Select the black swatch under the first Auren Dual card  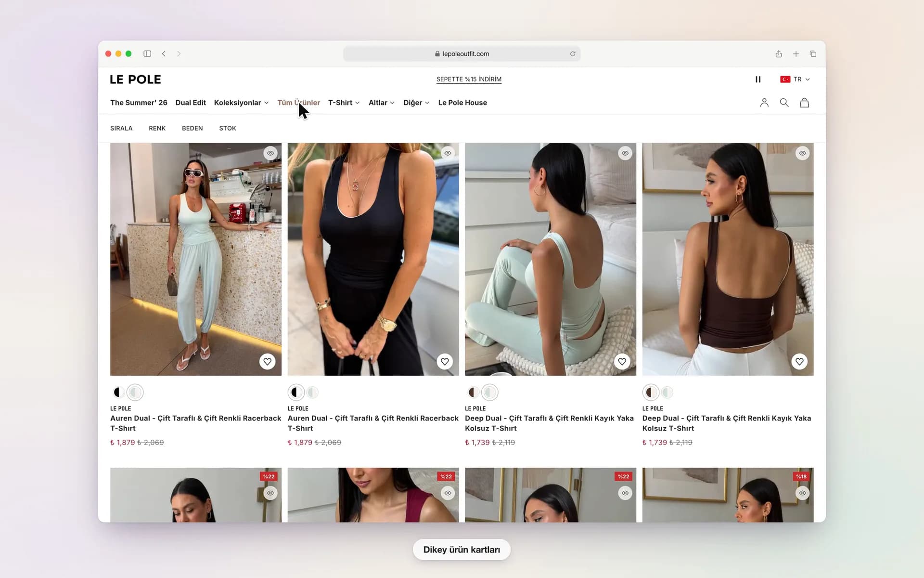118,393
